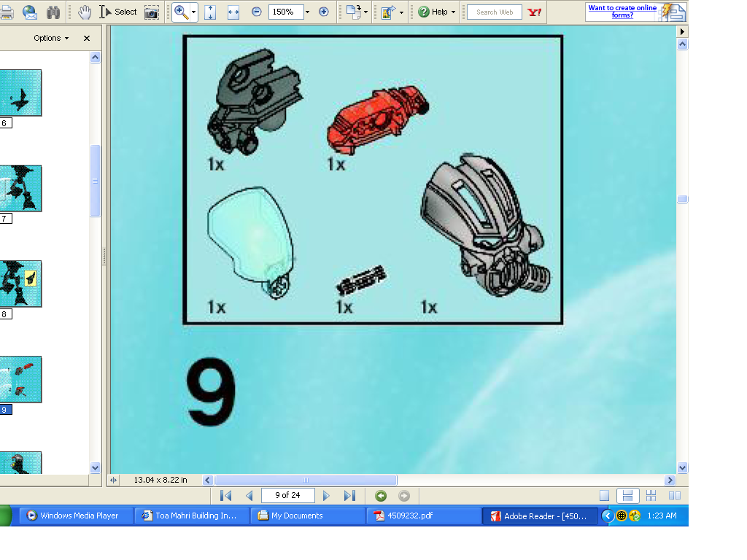The height and width of the screenshot is (560, 747).
Task: Click the document vertical scroll down arrow
Action: click(682, 467)
